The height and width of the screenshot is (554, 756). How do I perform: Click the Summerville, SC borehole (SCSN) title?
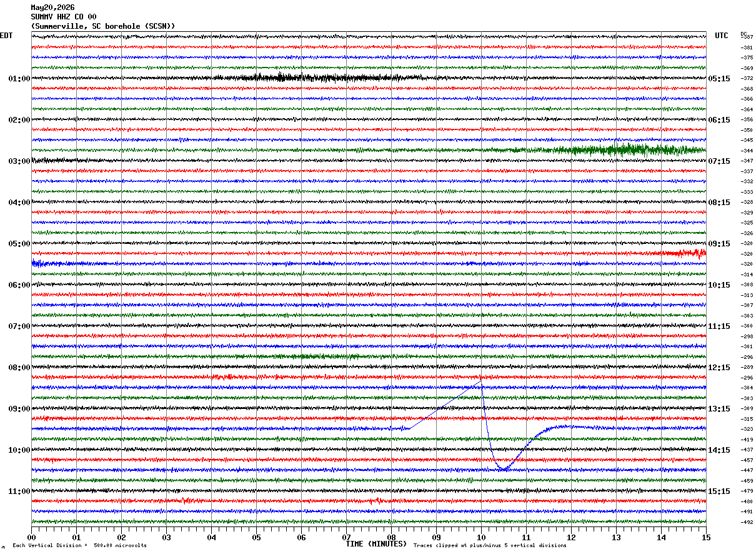(103, 26)
